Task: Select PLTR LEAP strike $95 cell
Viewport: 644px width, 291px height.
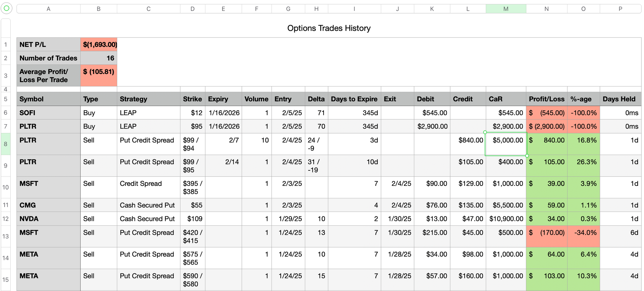Action: click(x=193, y=126)
